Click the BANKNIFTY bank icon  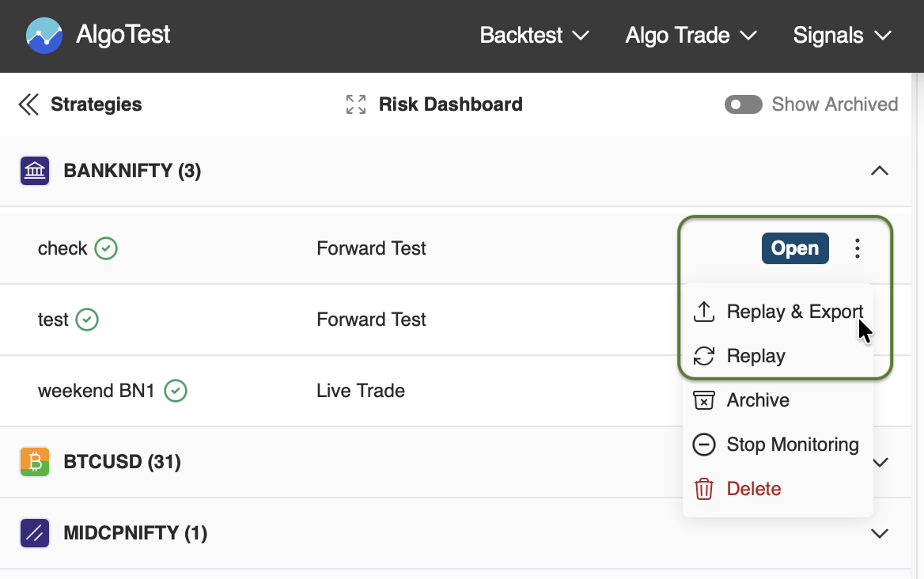point(35,171)
